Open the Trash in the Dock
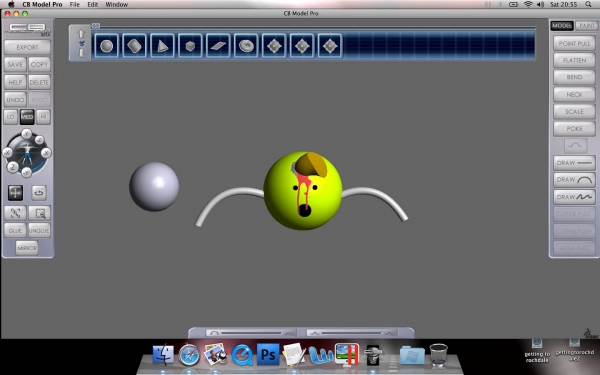Viewport: 600px width, 375px height. click(x=438, y=354)
